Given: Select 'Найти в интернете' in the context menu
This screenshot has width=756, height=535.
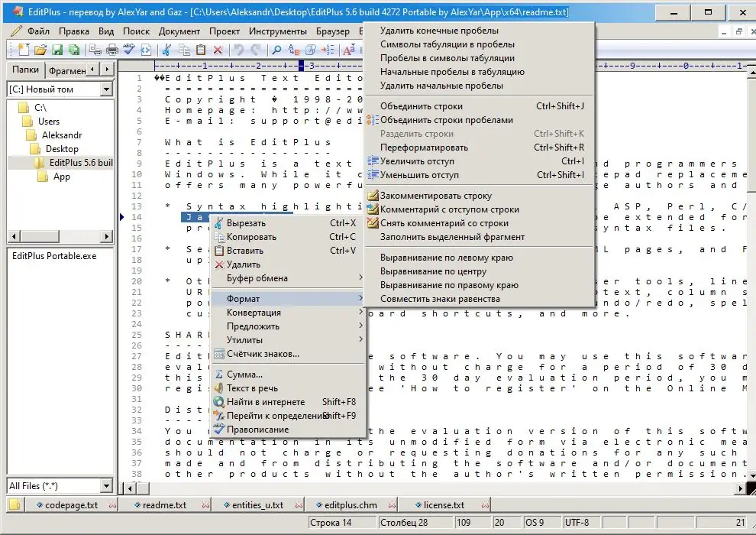Looking at the screenshot, I should [x=287, y=402].
